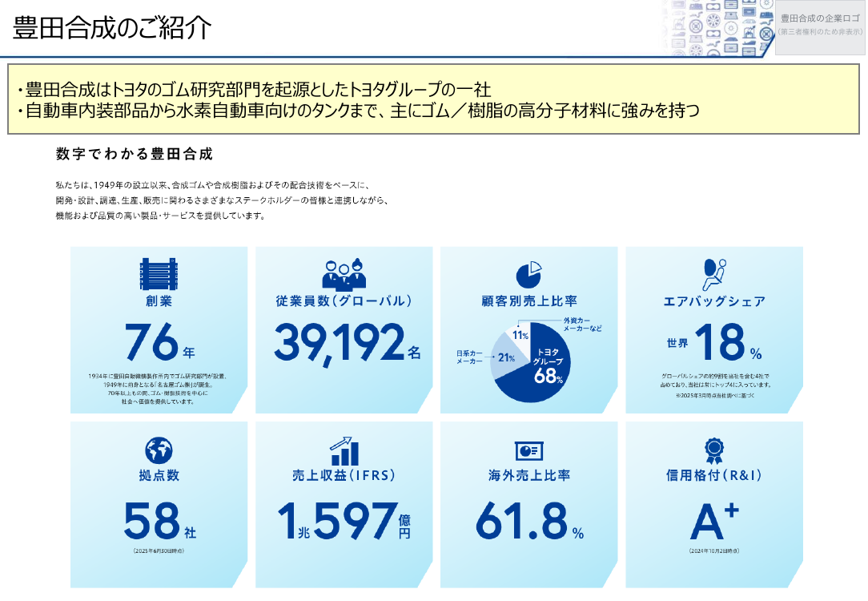Click the intro line starting 私たちは、1949年
Image resolution: width=868 pixels, height=601 pixels.
pyautogui.click(x=212, y=185)
